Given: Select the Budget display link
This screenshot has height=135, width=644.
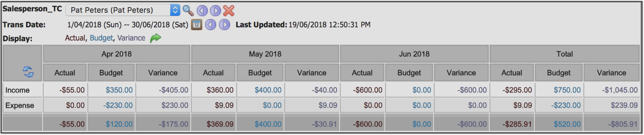Looking at the screenshot, I should pos(101,38).
